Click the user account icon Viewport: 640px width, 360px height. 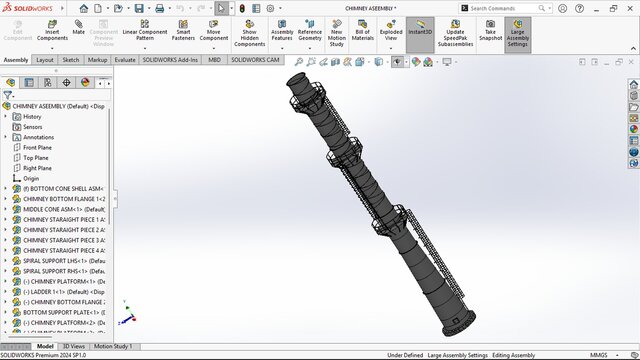562,8
